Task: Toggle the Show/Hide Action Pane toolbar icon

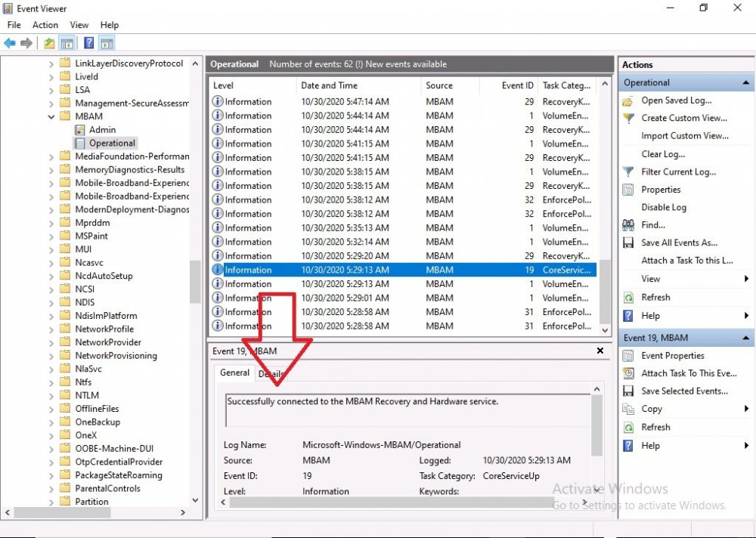Action: (107, 43)
